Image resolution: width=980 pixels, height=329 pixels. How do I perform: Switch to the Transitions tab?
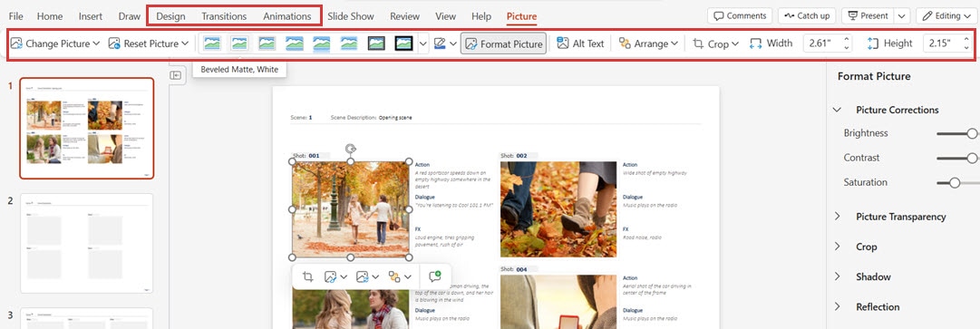(224, 16)
